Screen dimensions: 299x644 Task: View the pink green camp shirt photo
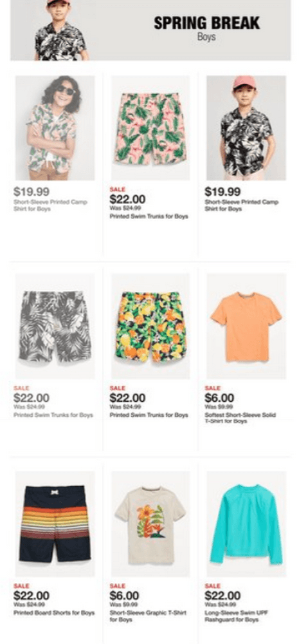pos(55,128)
